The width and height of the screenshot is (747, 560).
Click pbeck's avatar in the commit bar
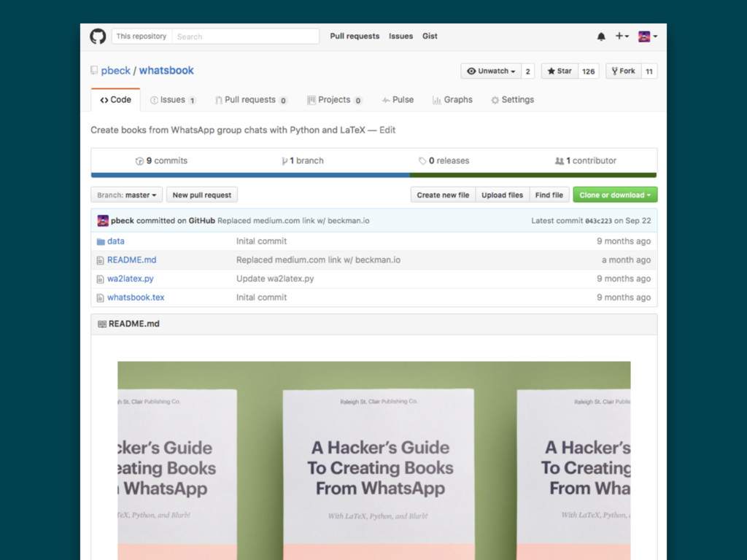click(103, 220)
